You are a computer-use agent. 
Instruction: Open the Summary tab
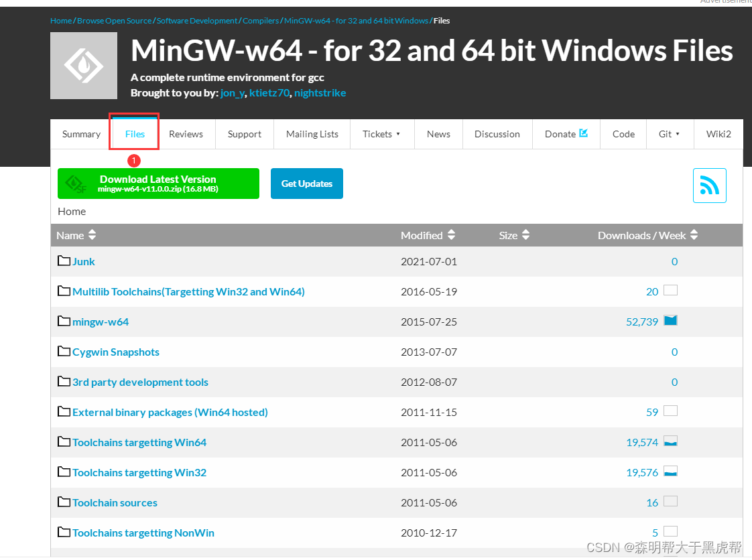[x=81, y=134]
